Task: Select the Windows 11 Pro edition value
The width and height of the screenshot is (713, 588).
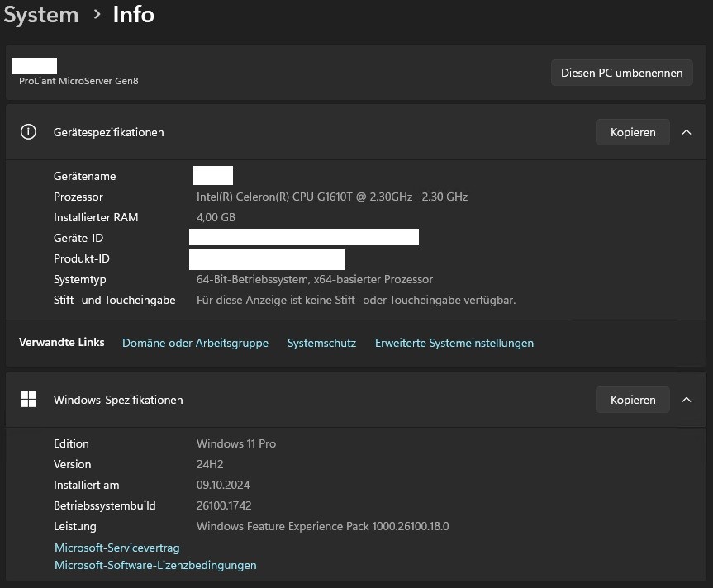Action: click(236, 444)
